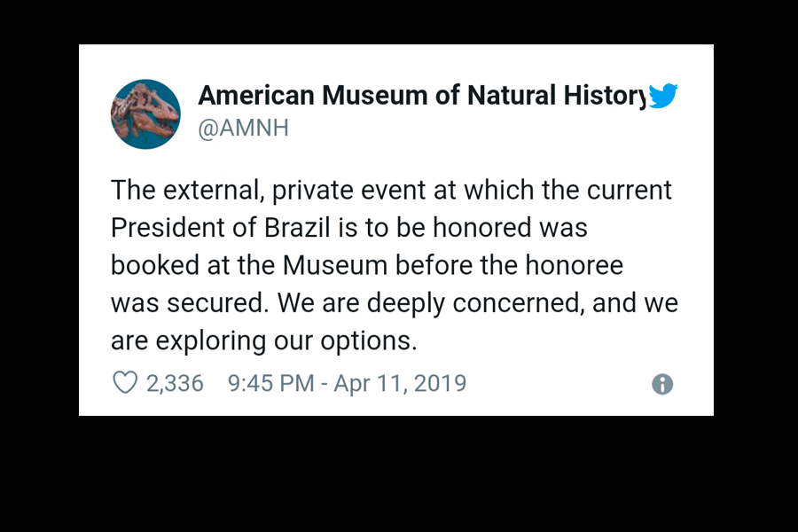Image resolution: width=798 pixels, height=532 pixels.
Task: Click the word 'honored' in the tweet
Action: (x=482, y=228)
